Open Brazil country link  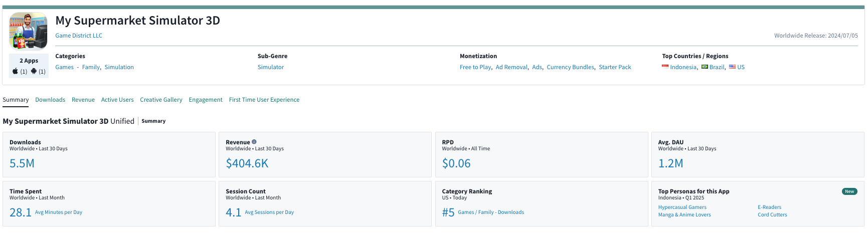[x=717, y=67]
